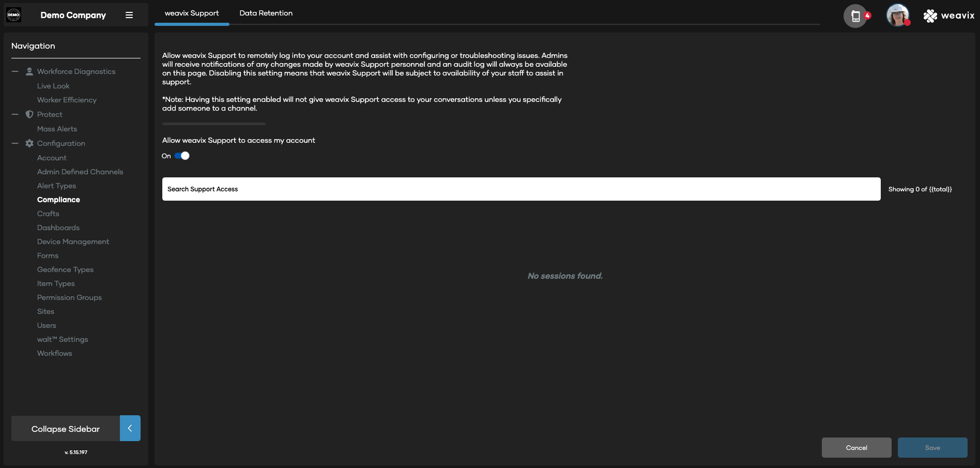Click version text v. 5.15.197
Viewport: 980px width, 468px height.
[76, 452]
